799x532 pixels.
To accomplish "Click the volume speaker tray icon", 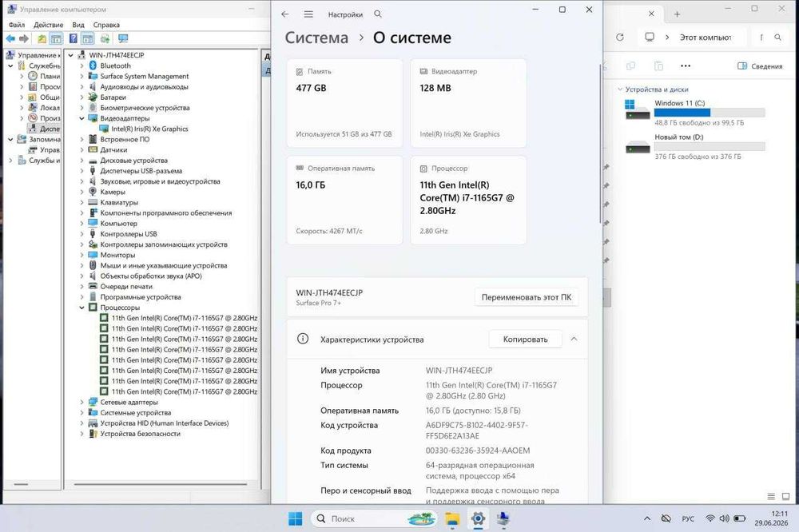I will [724, 518].
